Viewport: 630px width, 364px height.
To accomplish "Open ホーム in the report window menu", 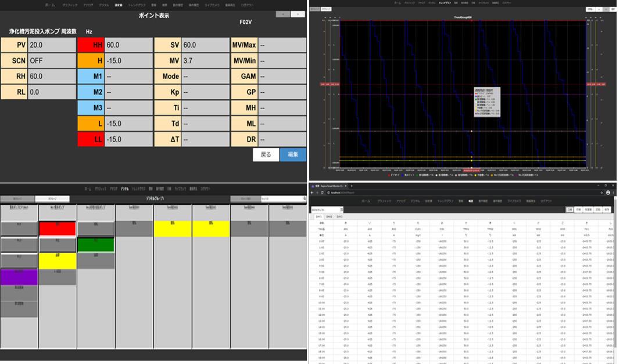I will pyautogui.click(x=366, y=201).
